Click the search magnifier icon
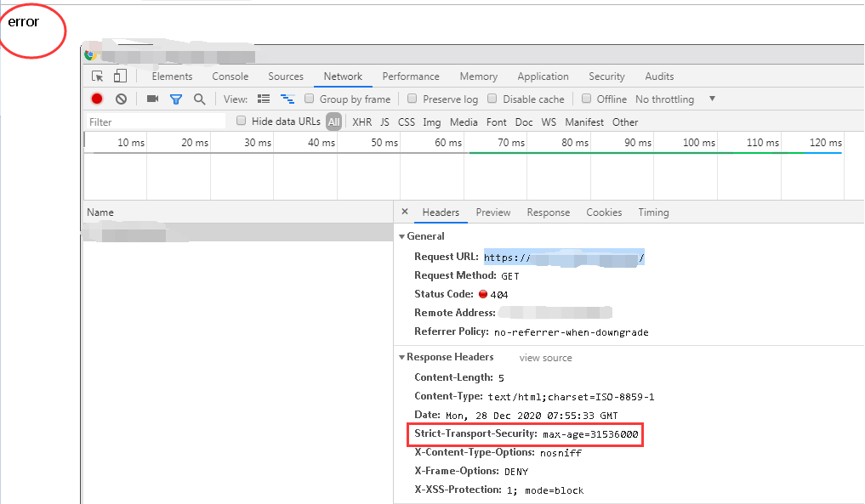The width and height of the screenshot is (865, 504). point(199,99)
